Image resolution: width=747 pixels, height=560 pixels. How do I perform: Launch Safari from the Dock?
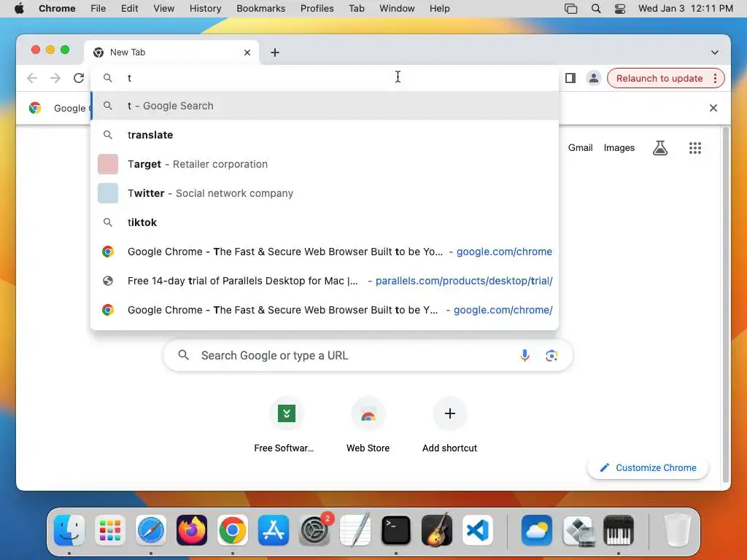[x=151, y=530]
